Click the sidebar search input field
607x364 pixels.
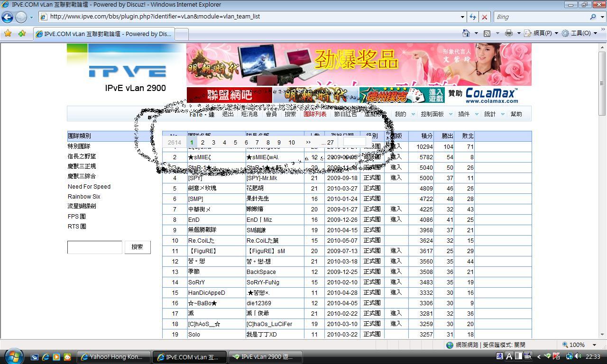pyautogui.click(x=95, y=247)
